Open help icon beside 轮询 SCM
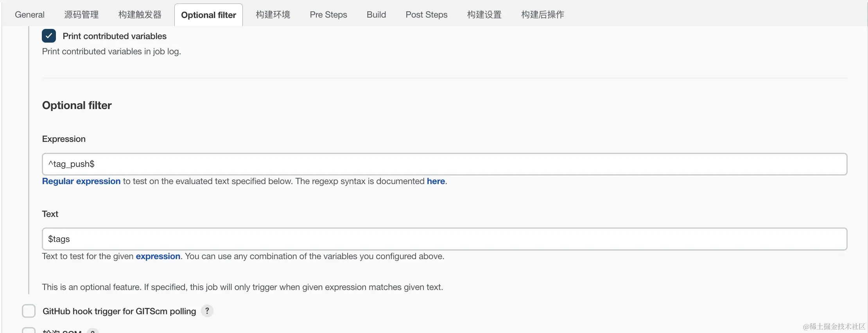Image resolution: width=868 pixels, height=333 pixels. [93, 331]
